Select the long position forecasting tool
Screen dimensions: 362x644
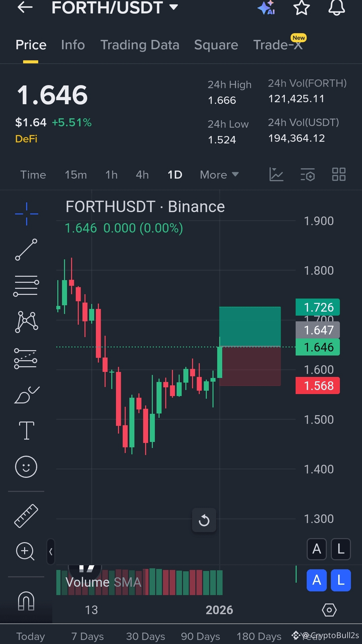point(26,359)
